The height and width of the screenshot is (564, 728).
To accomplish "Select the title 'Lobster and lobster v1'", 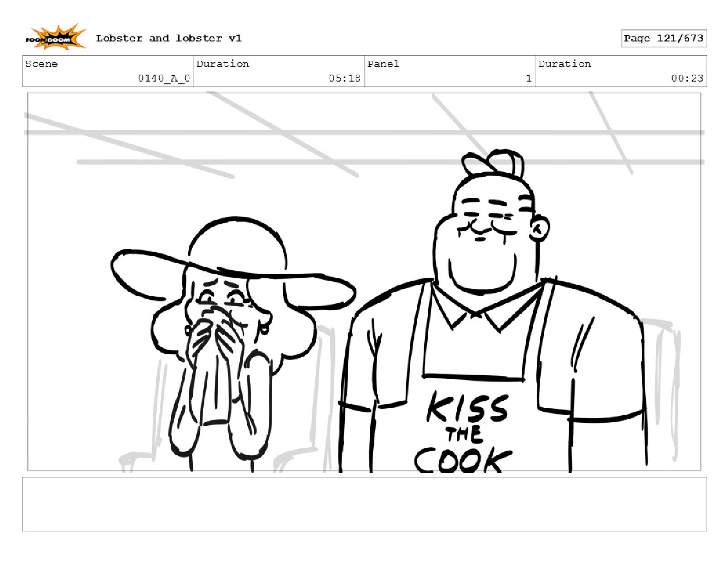I will click(x=169, y=38).
